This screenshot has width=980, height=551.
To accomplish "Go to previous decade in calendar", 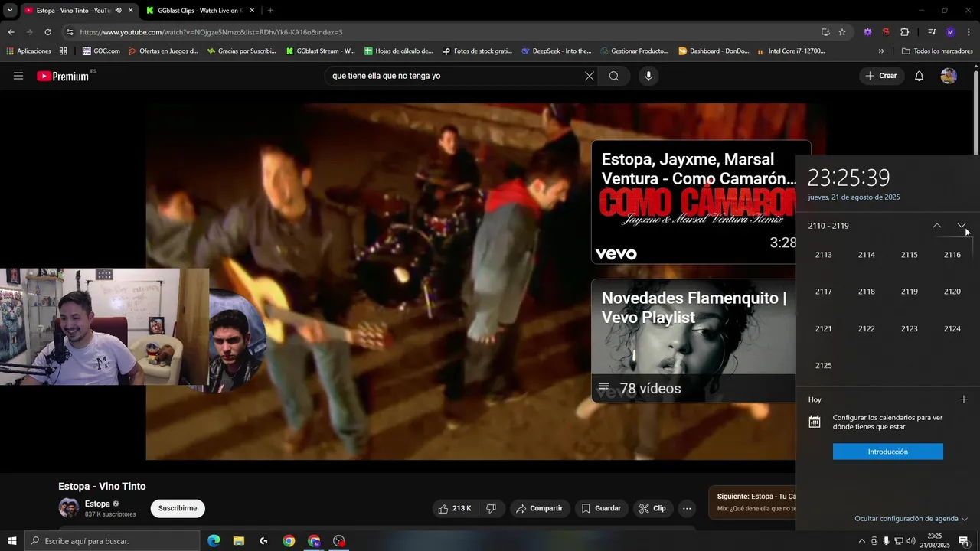I will click(936, 226).
